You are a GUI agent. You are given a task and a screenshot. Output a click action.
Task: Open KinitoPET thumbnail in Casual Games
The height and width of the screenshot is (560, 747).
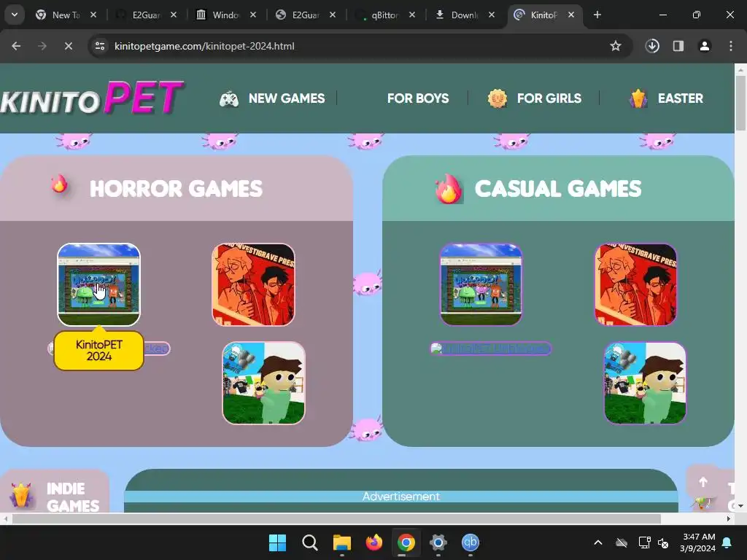pyautogui.click(x=481, y=284)
